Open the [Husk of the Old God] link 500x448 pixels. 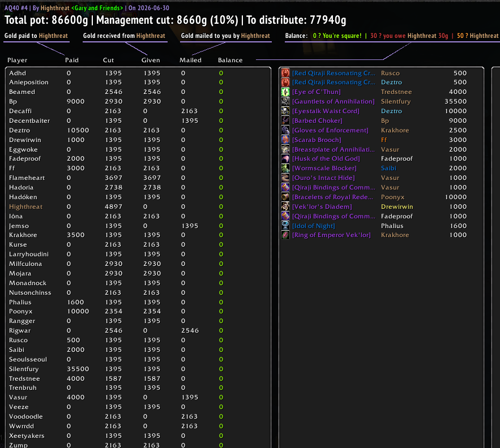click(326, 158)
